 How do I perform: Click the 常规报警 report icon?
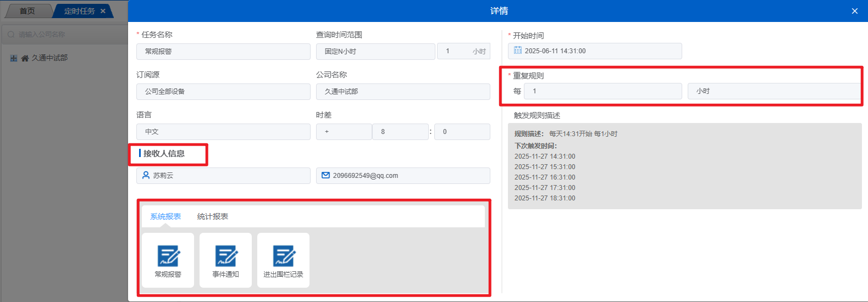[x=168, y=256]
